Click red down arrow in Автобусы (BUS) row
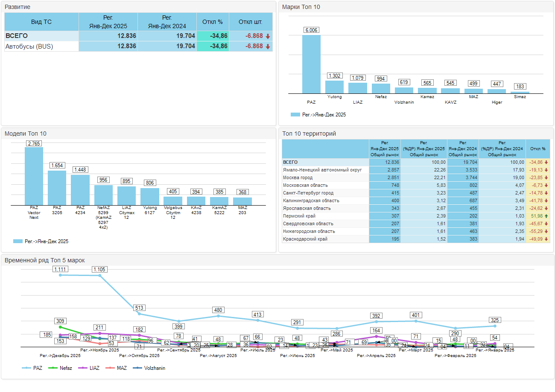 268,46
